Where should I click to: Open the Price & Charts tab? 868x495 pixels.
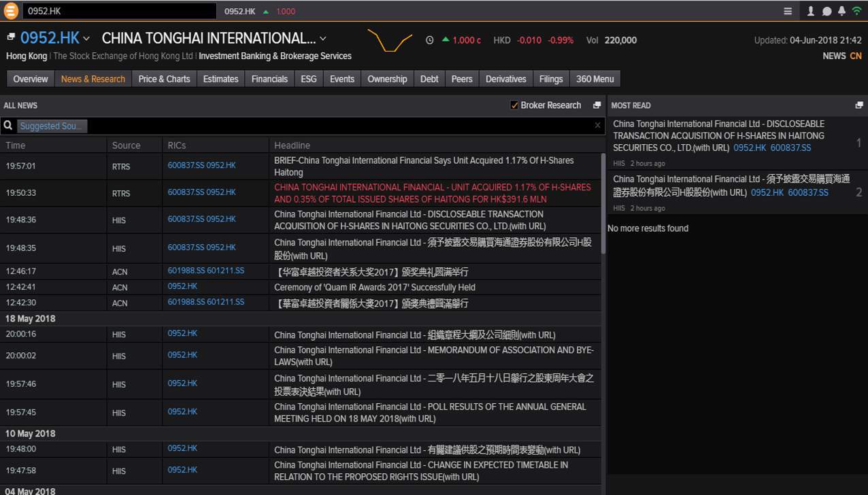165,79
